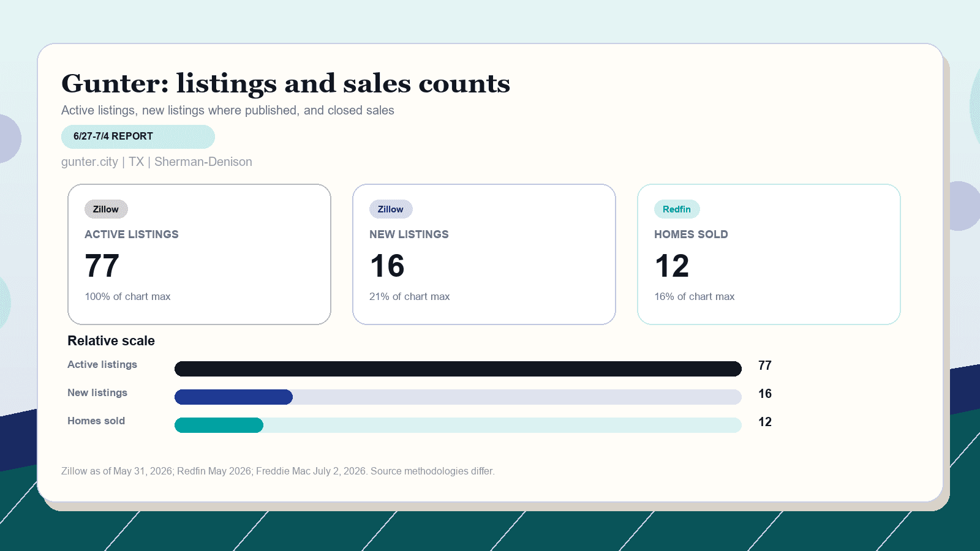This screenshot has width=980, height=551.
Task: Click the value 12 beside the Homes sold bar
Action: [x=765, y=422]
